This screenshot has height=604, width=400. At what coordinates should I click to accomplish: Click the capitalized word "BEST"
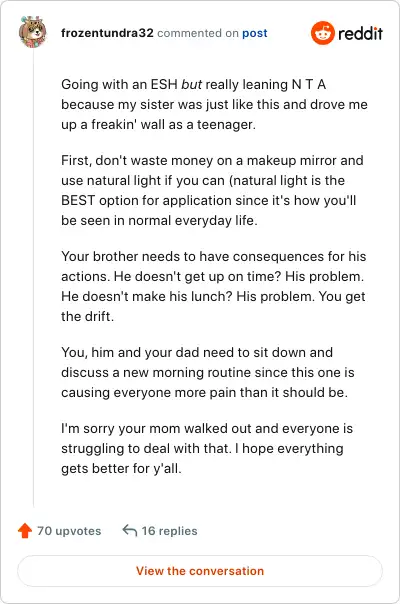click(78, 200)
